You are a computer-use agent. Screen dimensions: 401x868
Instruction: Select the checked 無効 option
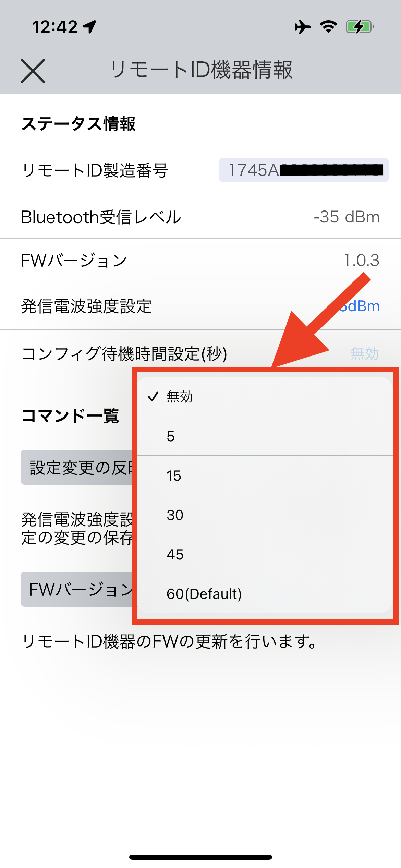[265, 397]
